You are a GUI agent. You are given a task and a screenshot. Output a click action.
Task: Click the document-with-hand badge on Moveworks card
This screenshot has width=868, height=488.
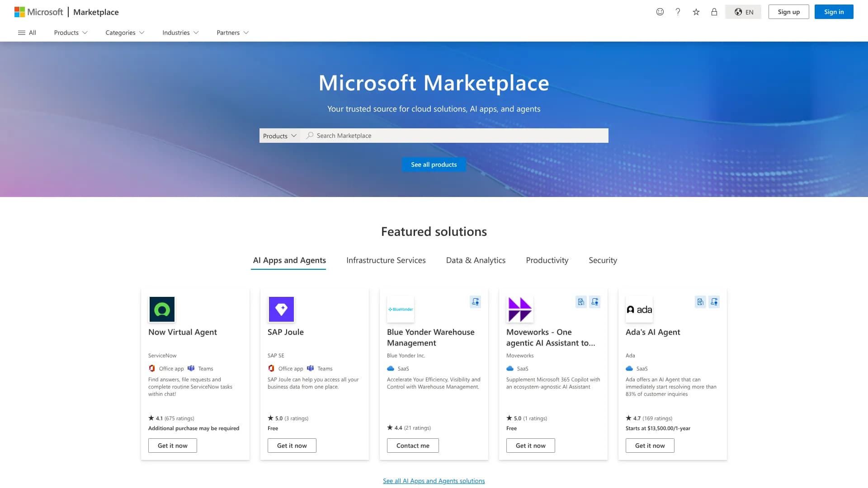(581, 302)
